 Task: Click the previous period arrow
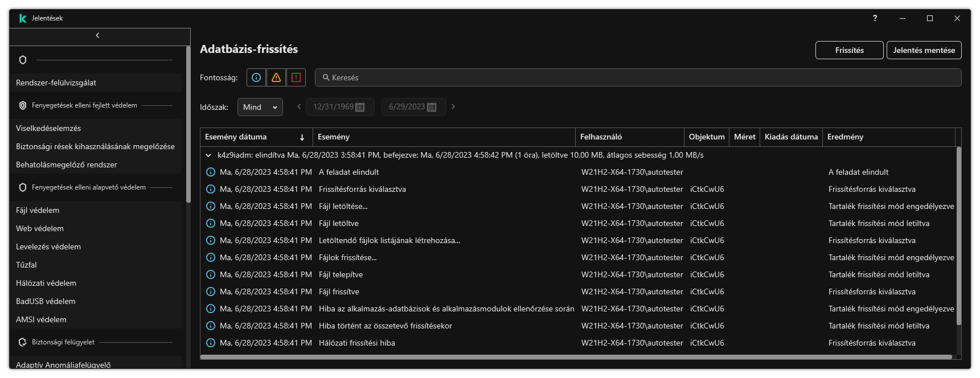tap(299, 106)
